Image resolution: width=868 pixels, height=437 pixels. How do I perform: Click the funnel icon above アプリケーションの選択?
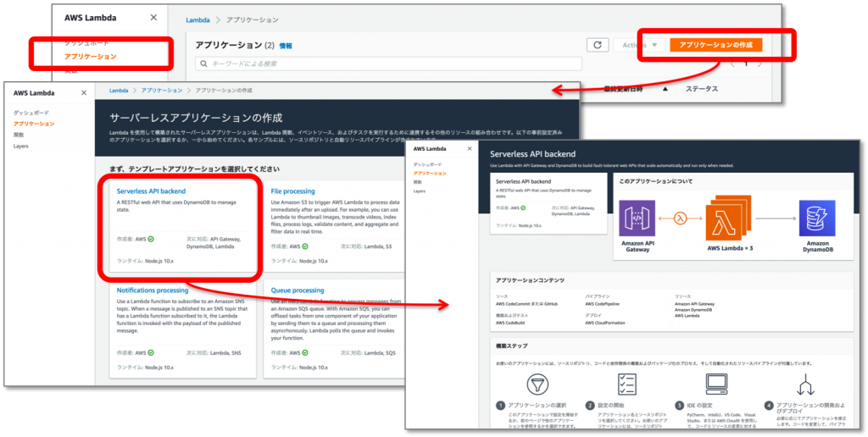[x=536, y=384]
